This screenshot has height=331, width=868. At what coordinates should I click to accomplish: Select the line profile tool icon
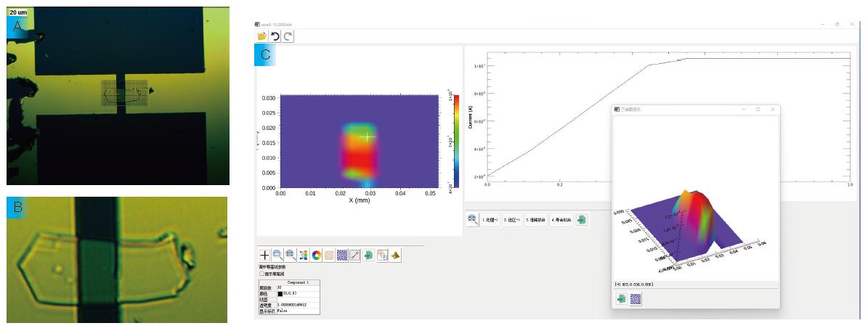(x=354, y=256)
